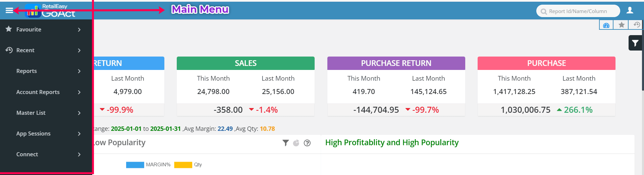
Task: Expand the chevron beside Master List
Action: [79, 113]
